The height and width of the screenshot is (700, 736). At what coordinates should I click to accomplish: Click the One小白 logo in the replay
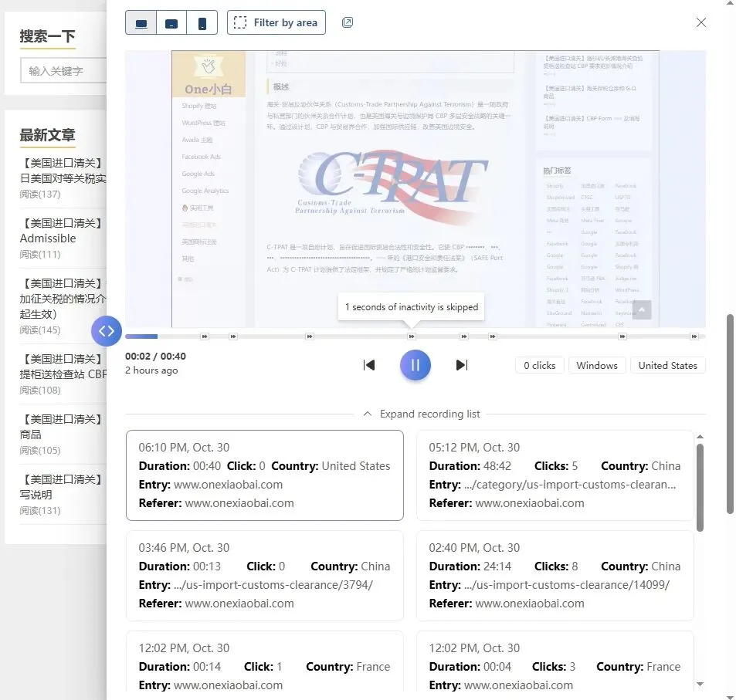click(209, 75)
